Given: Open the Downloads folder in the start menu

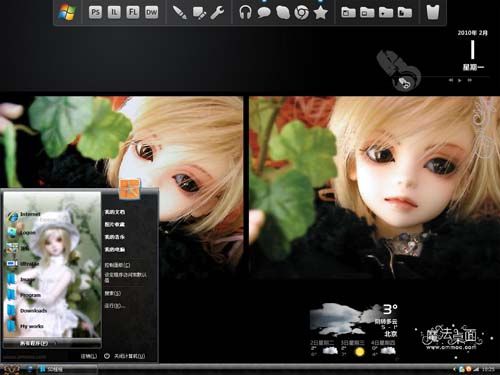Looking at the screenshot, I should (27, 311).
